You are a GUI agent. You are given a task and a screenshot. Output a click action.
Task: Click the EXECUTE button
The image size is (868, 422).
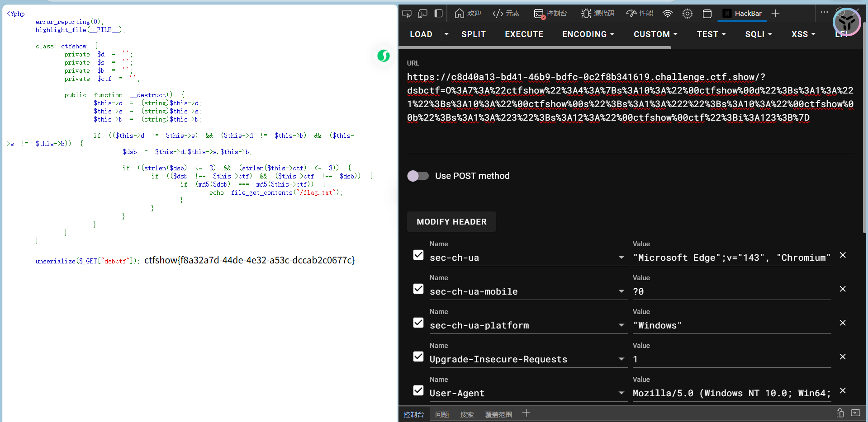coord(524,34)
